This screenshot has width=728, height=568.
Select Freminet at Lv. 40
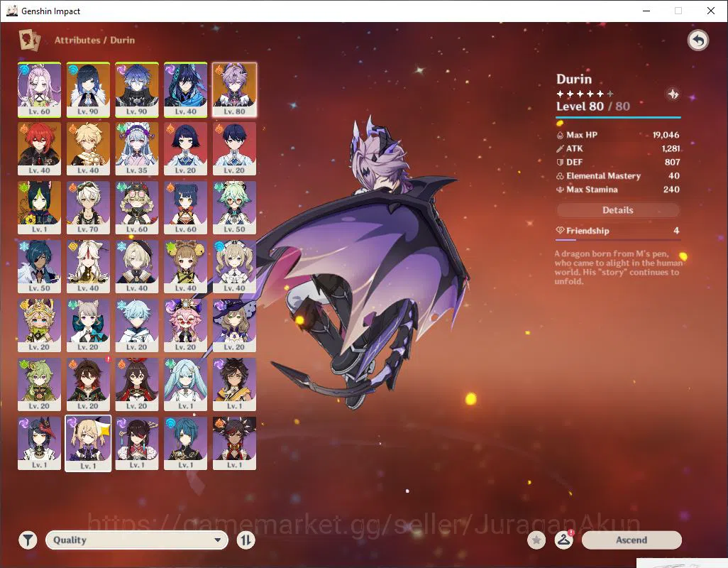[x=137, y=266]
